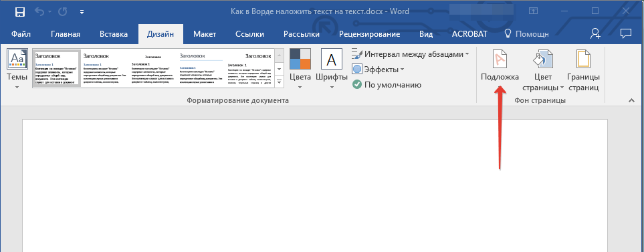Select the right-aligned heading fifth style set
Viewport: 644px width, 252px height.
(249, 68)
